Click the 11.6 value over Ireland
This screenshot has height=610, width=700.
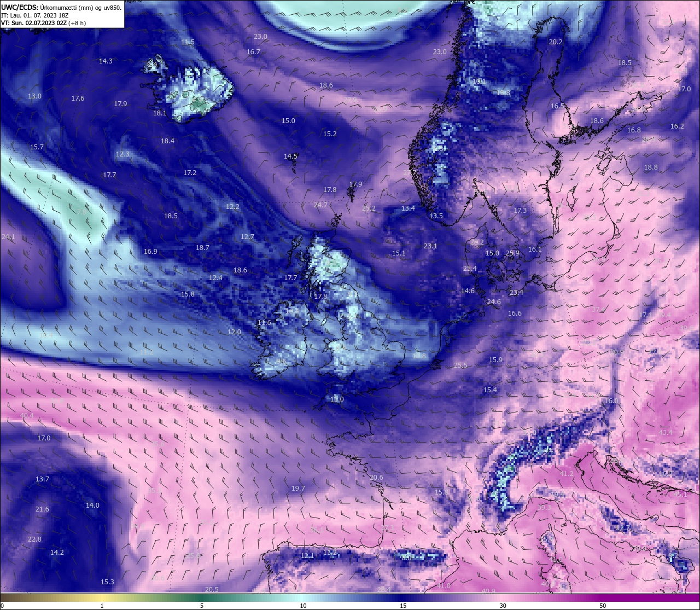[x=264, y=322]
